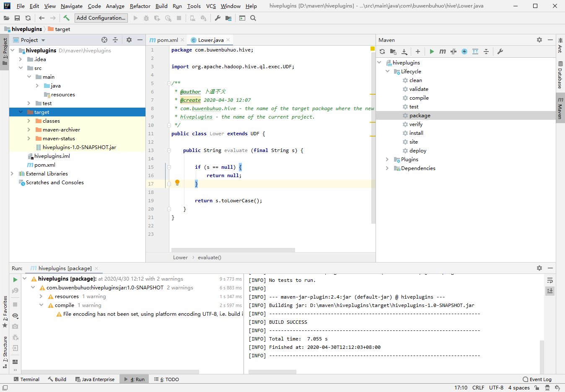Open Maven panel gear options

[539, 40]
